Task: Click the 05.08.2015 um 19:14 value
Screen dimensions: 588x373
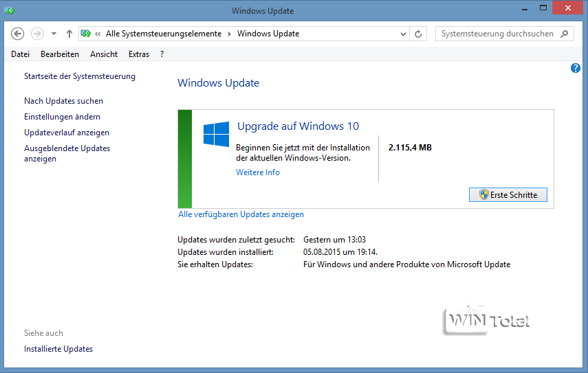Action: point(340,252)
